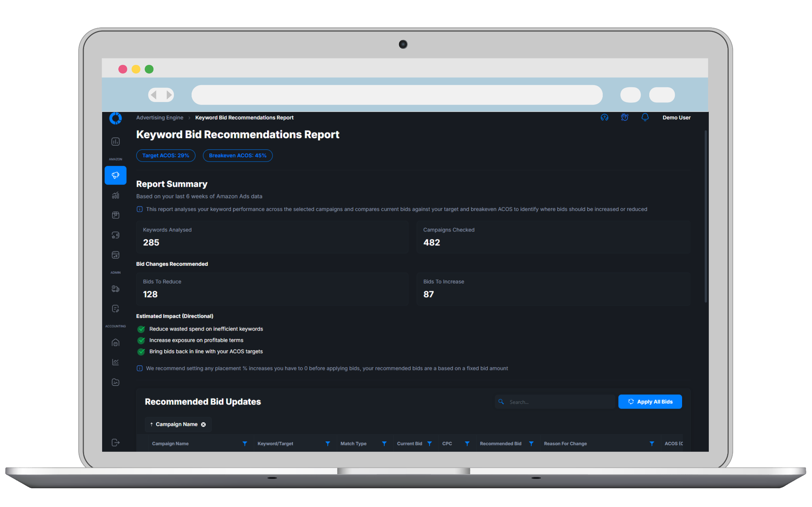The height and width of the screenshot is (507, 812).
Task: Open the growth bar-chart sidebar icon
Action: pos(115,195)
